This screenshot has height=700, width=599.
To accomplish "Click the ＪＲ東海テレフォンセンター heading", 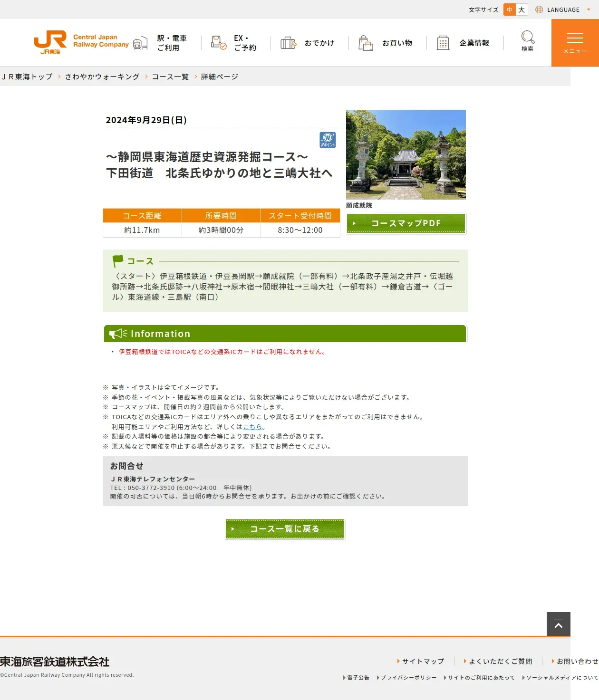I will (153, 479).
